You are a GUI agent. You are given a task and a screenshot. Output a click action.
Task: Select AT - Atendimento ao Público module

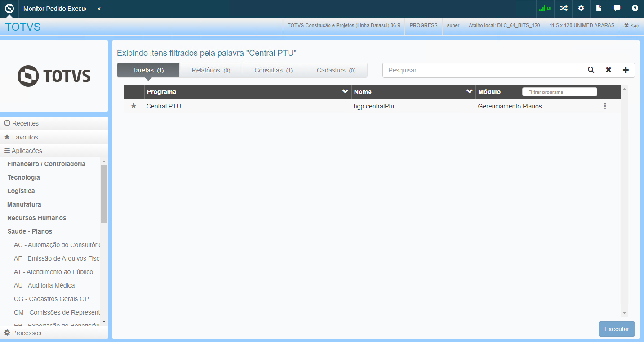(x=53, y=272)
